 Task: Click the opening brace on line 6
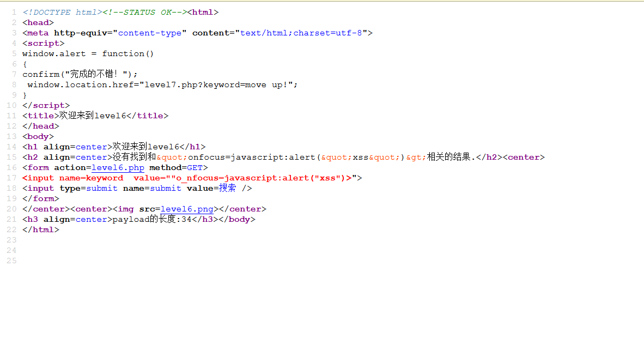[25, 64]
